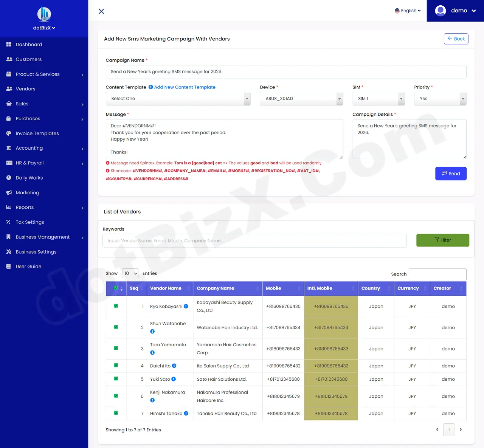Select the Tax Settings icon

[8, 222]
